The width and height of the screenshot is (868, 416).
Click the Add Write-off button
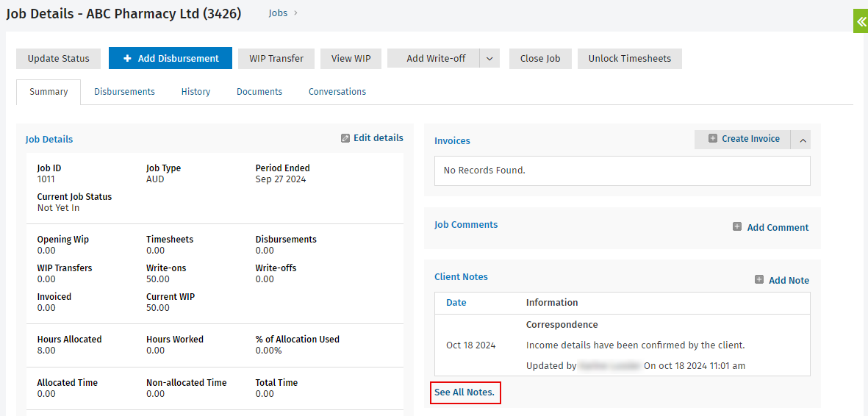[x=434, y=59]
